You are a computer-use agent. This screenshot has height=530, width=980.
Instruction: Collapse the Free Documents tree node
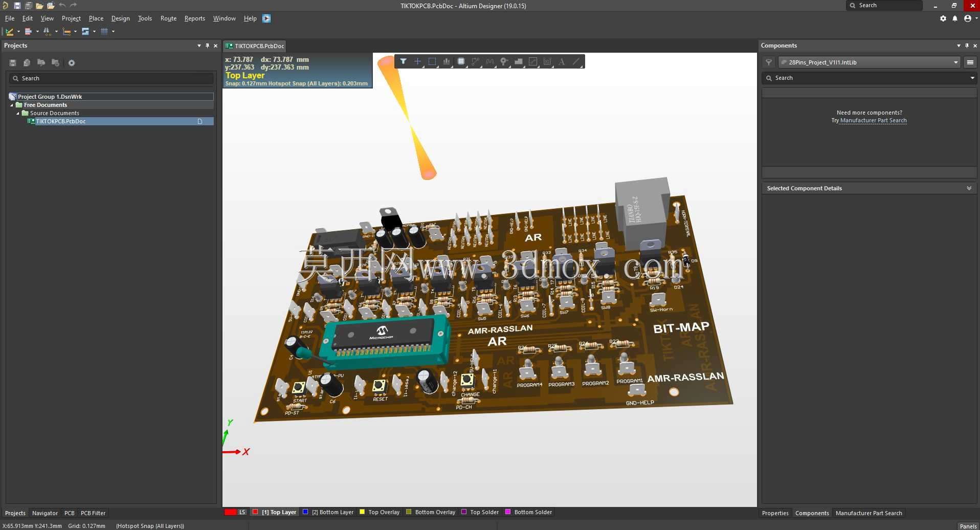tap(12, 105)
